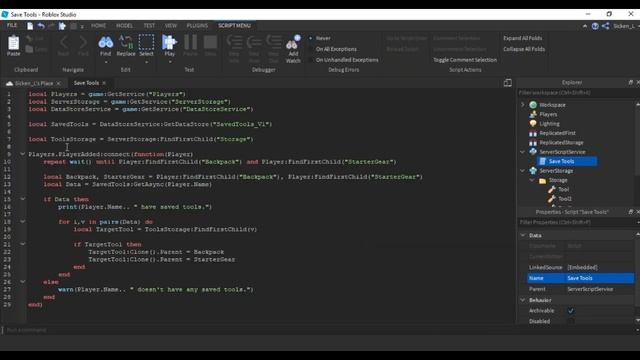The image size is (640, 360).
Task: Click Toggle Comment Selection
Action: (x=465, y=60)
